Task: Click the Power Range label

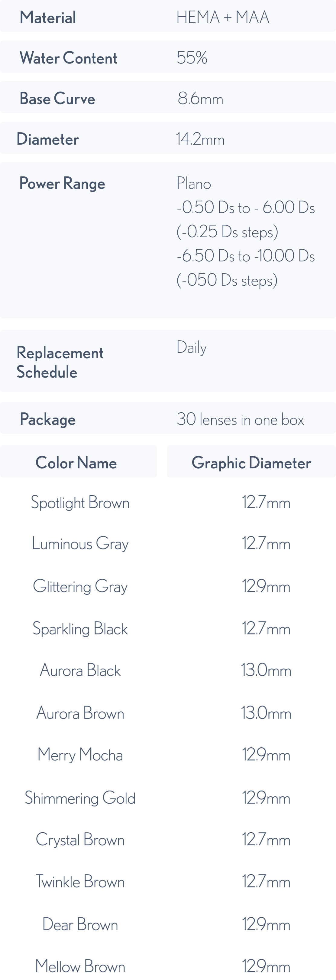Action: 62,183
